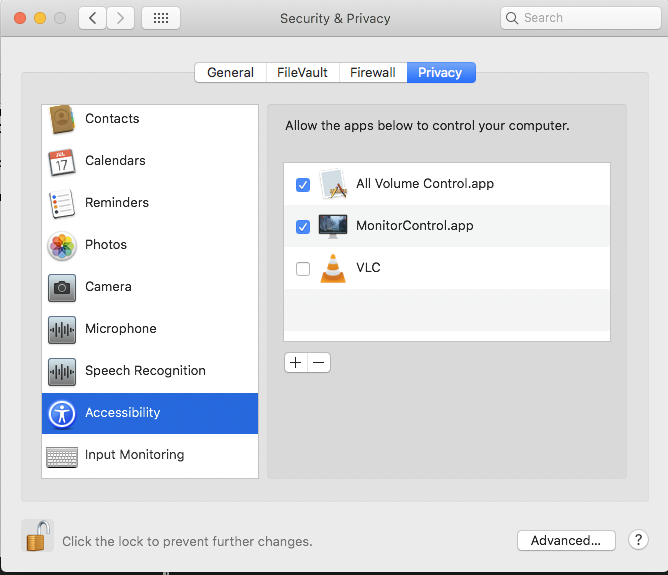Show all preferences with grid button
Screen dimensions: 668x575
[x=161, y=18]
